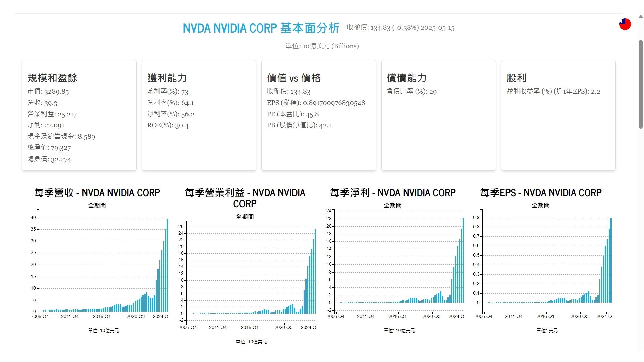The width and height of the screenshot is (644, 362).
Task: Click the tallest bar in 每季淨利 chart
Action: click(x=463, y=260)
